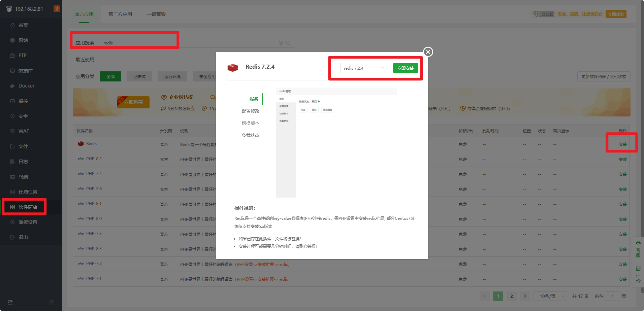Open the 监控 monitoring section
The width and height of the screenshot is (644, 311).
click(23, 101)
